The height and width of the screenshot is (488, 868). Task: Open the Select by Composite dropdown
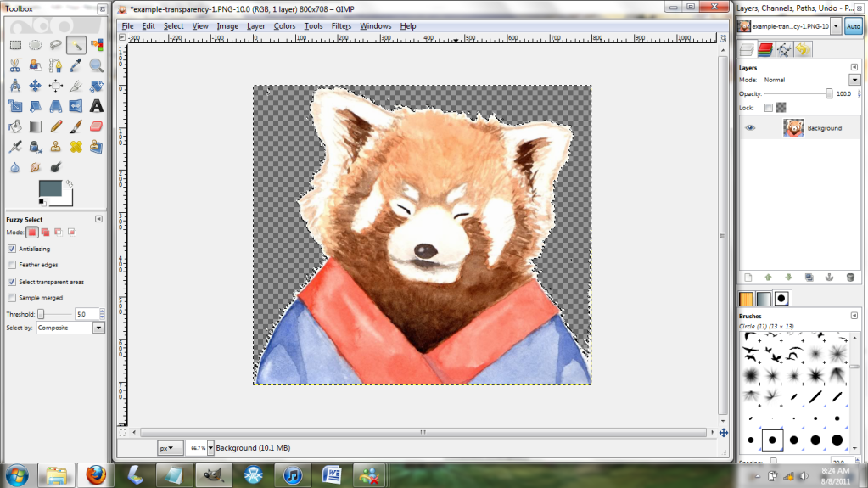click(x=70, y=328)
